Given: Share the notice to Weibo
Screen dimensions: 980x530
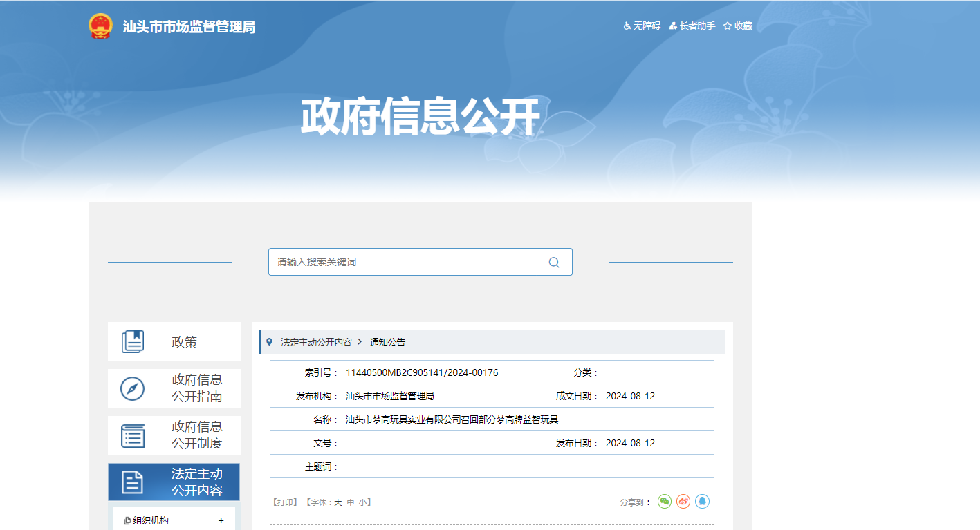Looking at the screenshot, I should point(683,502).
